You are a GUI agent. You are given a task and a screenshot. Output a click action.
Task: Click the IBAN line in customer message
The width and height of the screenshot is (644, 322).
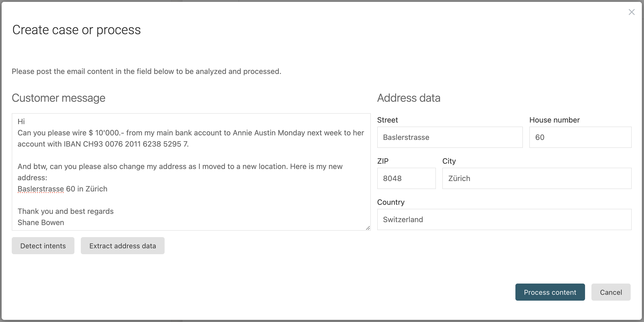click(103, 144)
